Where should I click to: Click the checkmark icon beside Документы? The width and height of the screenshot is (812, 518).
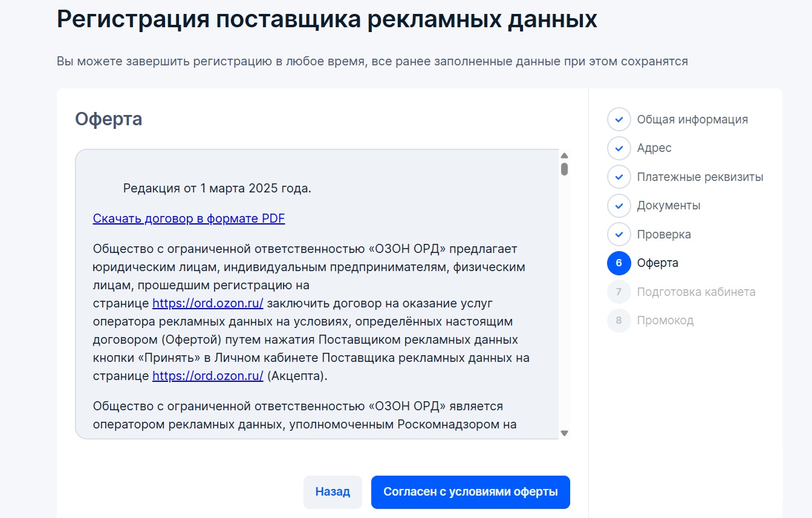(x=619, y=206)
